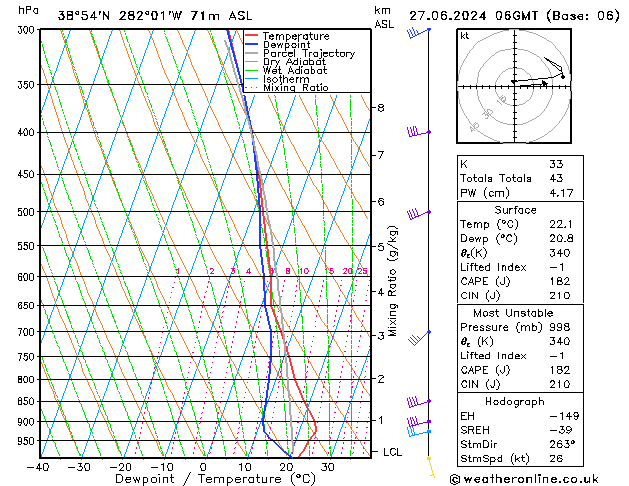Viewport: 629px width, 486px height.
Task: Click the Most Unstable Pressure value 998
Action: pyautogui.click(x=560, y=327)
